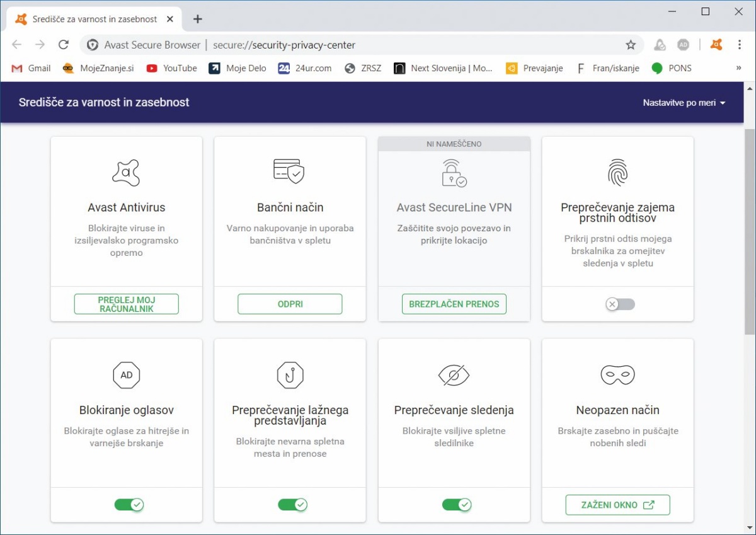Screen dimensions: 756x535
Task: Click the browser forward arrow
Action: pos(40,45)
